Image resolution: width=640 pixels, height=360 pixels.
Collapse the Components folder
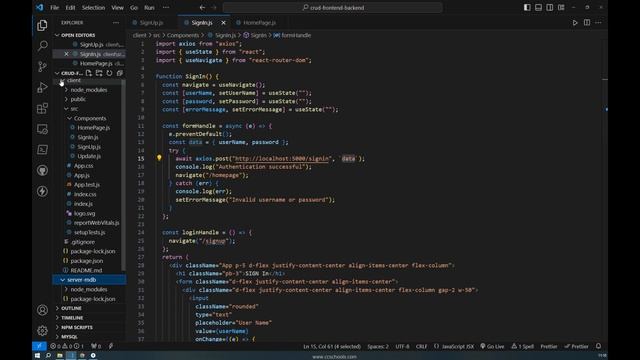click(89, 118)
